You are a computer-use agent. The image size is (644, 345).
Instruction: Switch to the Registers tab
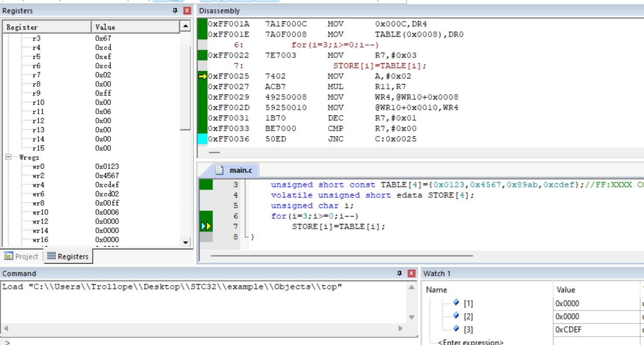point(68,257)
